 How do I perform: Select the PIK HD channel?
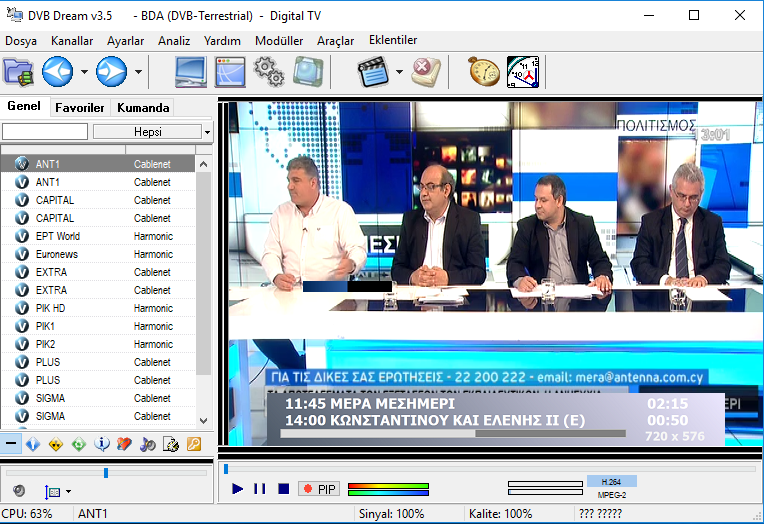pos(98,308)
